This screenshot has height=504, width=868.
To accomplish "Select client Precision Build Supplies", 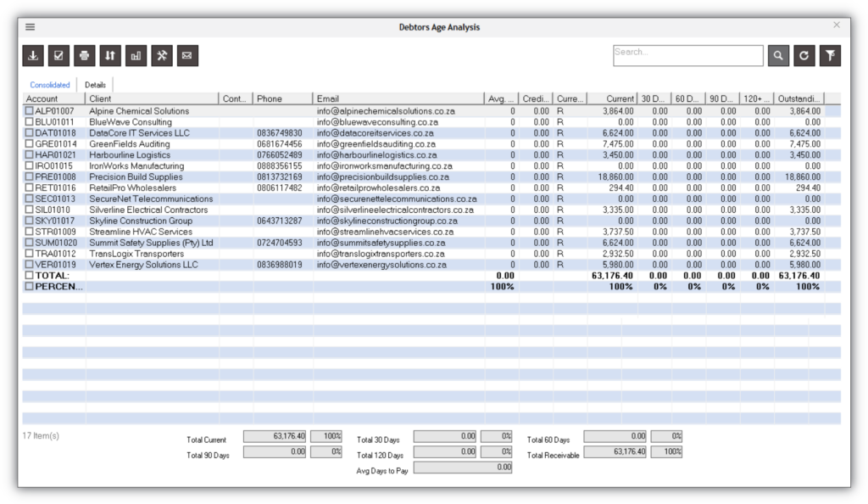I will pyautogui.click(x=136, y=176).
